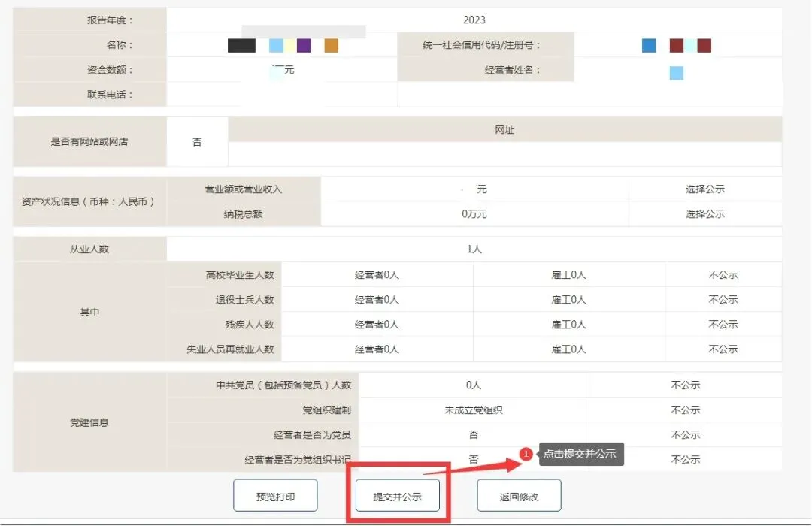Toggle 不公示 for 失业人员再就业人数 row

click(723, 349)
